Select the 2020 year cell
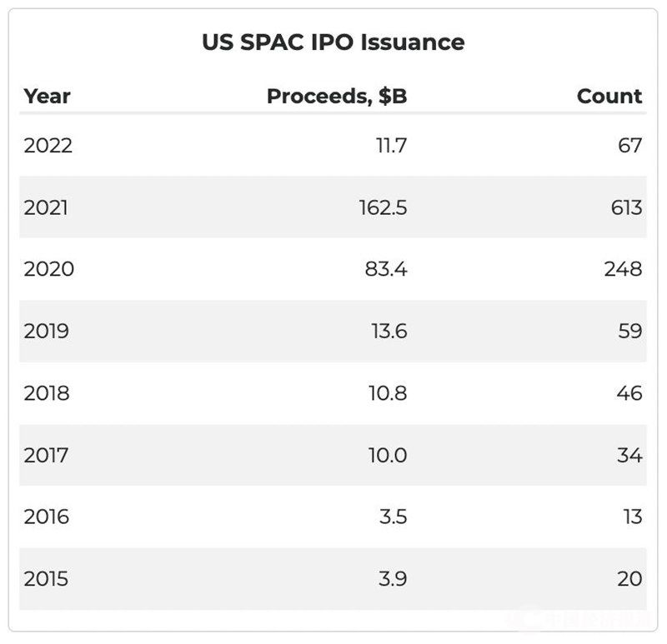The height and width of the screenshot is (644, 667). [x=49, y=269]
